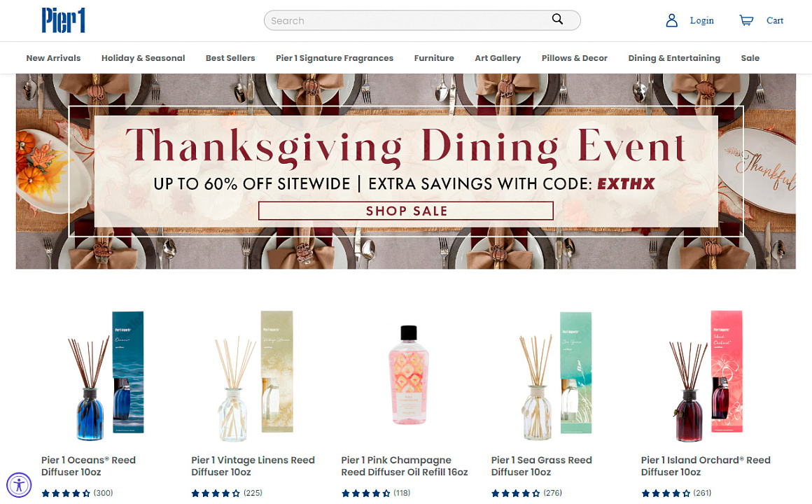Click the SHOP SALE banner button
812x504 pixels.
tap(406, 211)
